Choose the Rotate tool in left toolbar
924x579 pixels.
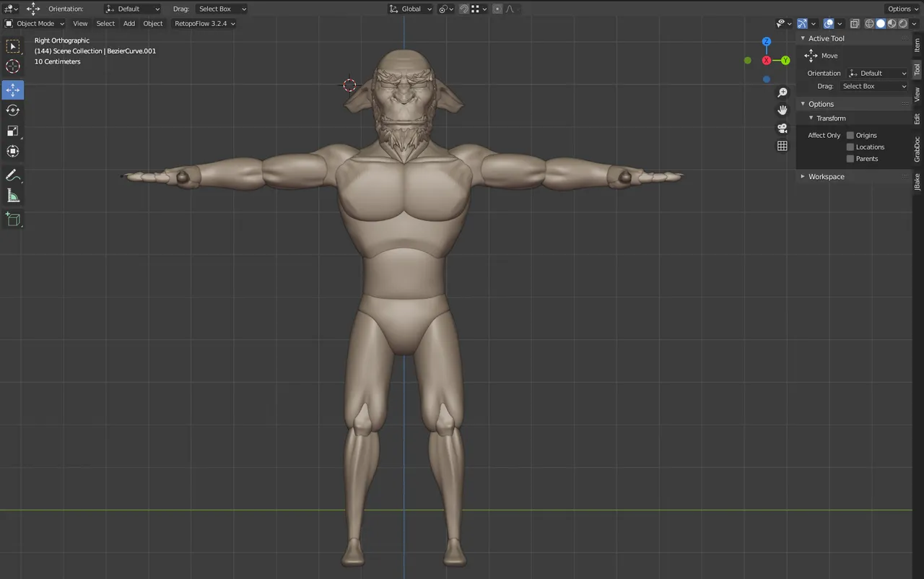tap(13, 110)
